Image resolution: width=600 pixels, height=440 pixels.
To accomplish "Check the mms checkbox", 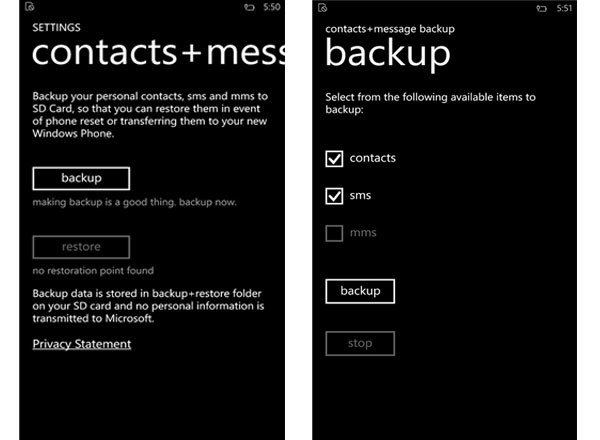I will [x=334, y=233].
